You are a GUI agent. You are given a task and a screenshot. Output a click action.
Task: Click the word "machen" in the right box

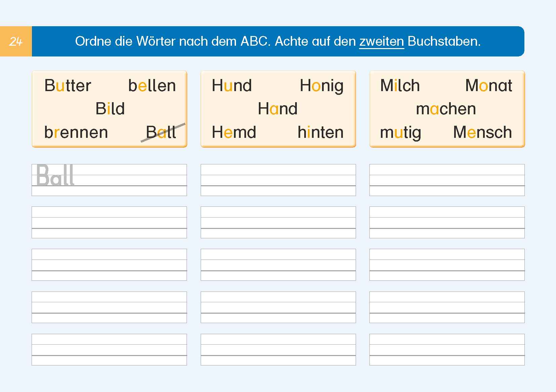point(446,109)
